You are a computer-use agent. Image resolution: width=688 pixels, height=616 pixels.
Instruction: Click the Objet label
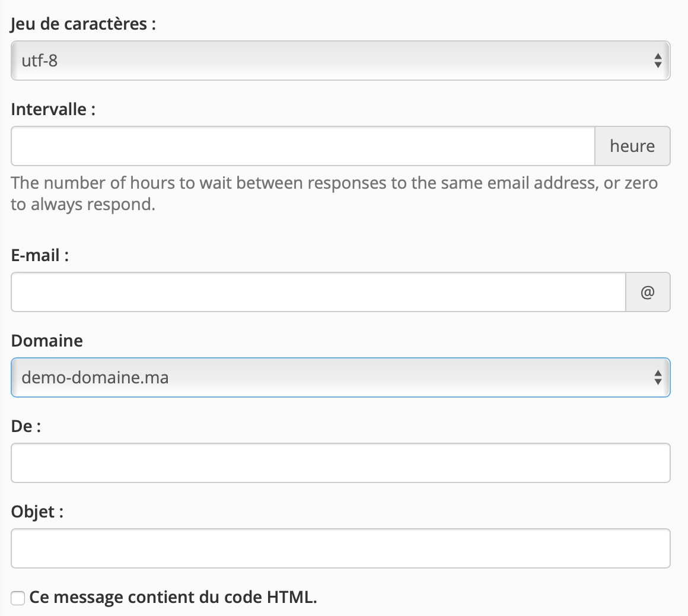(37, 512)
